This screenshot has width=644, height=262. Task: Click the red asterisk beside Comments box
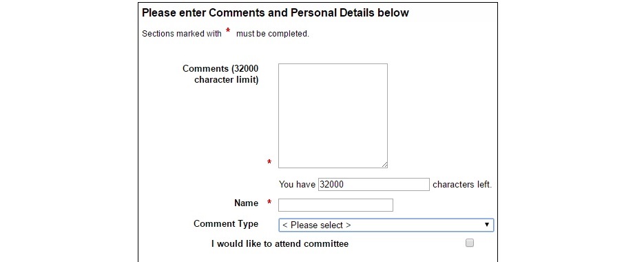click(x=269, y=163)
